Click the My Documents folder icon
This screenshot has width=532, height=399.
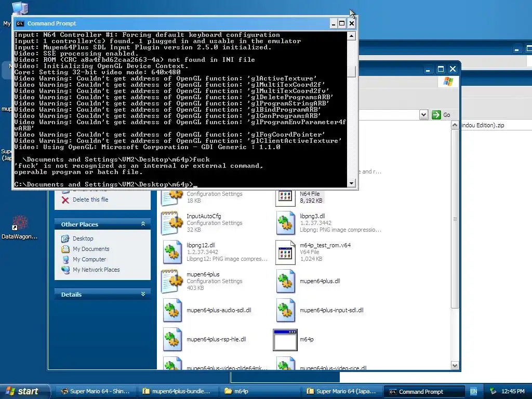click(65, 249)
